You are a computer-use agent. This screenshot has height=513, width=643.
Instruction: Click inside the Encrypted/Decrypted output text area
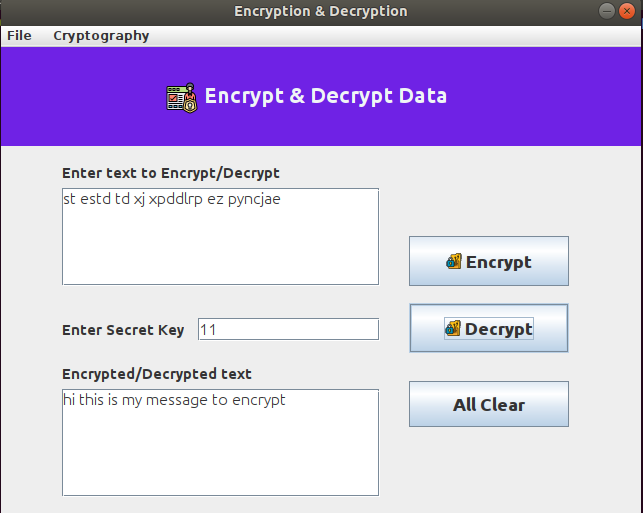(221, 442)
